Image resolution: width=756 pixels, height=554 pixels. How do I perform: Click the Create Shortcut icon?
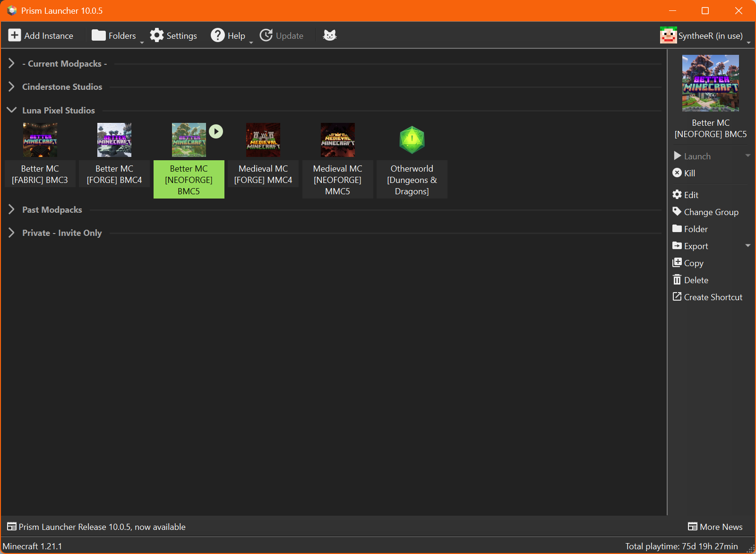click(x=677, y=297)
